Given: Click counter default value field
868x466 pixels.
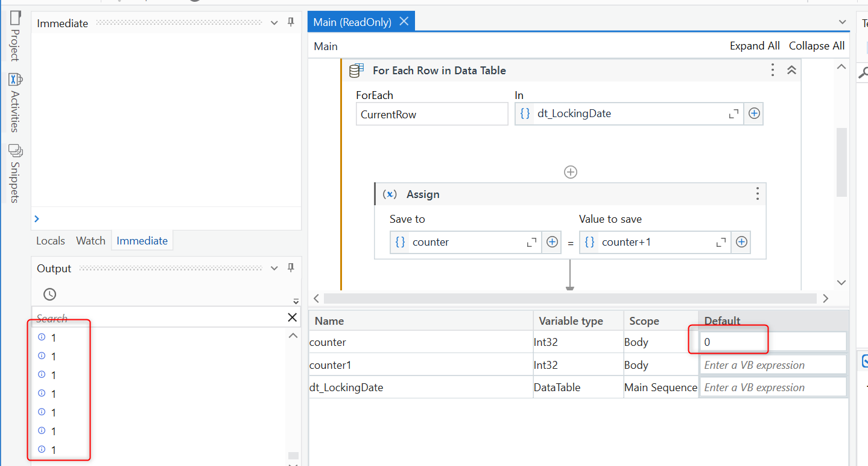Looking at the screenshot, I should 773,342.
